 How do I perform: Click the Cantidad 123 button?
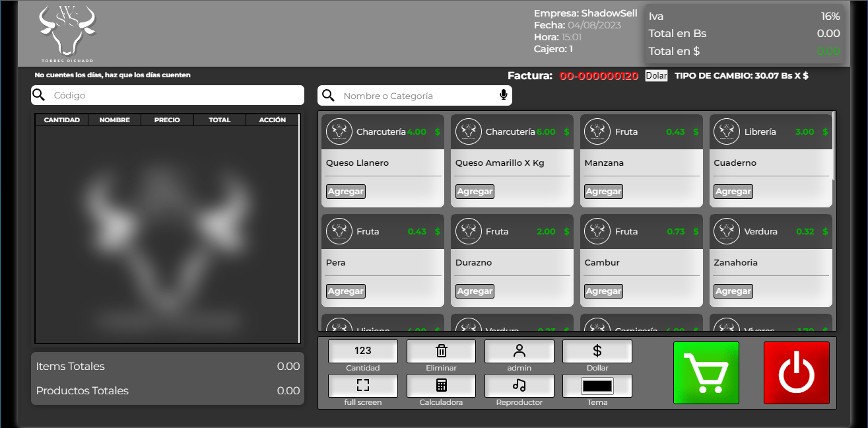pos(362,351)
